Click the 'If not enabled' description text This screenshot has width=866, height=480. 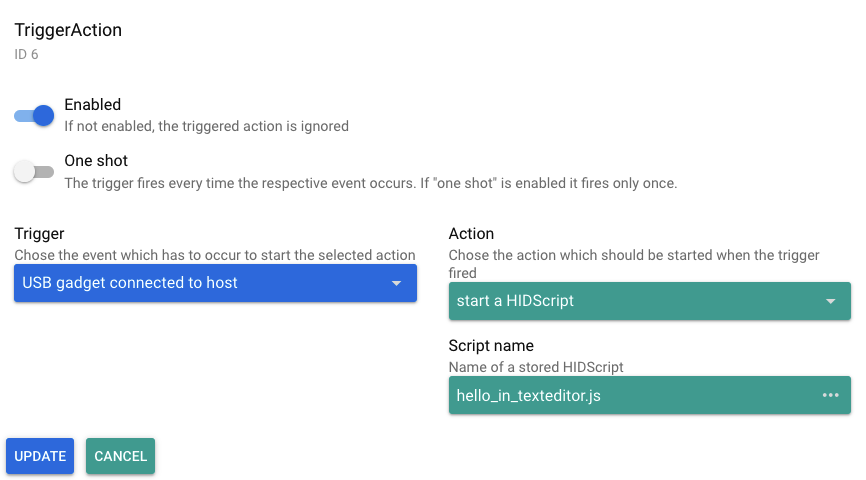click(x=206, y=127)
